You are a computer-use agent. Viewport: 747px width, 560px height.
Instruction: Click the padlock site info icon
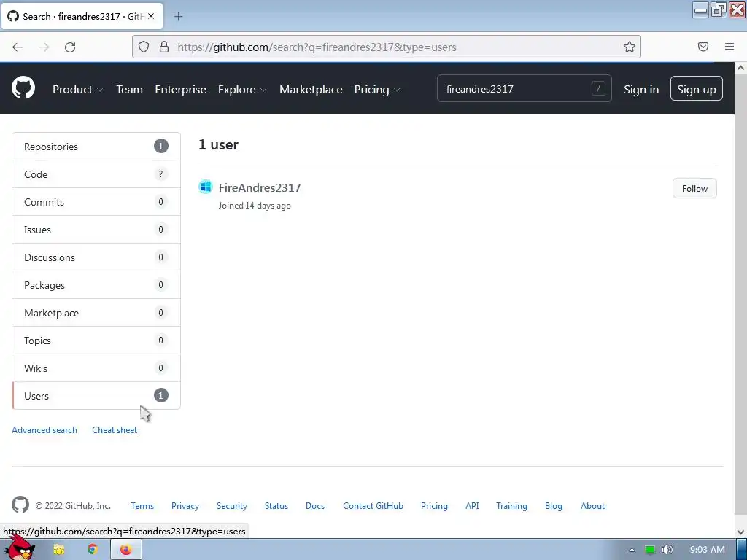[164, 47]
